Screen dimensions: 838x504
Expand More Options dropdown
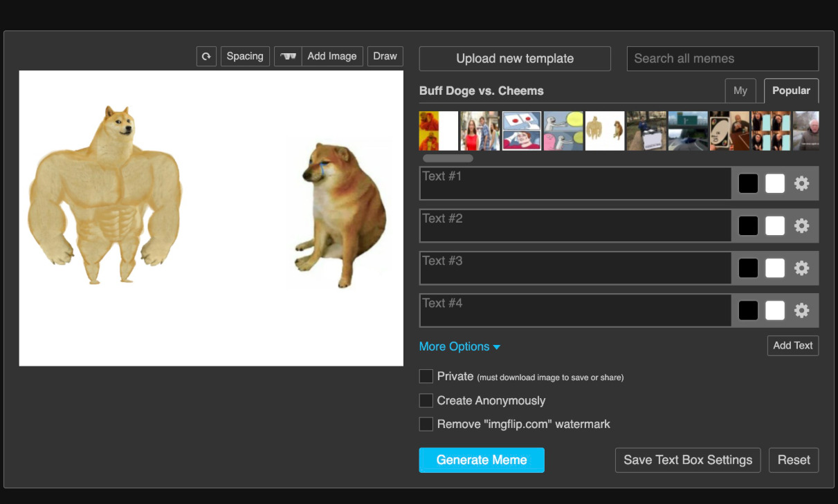coord(459,346)
